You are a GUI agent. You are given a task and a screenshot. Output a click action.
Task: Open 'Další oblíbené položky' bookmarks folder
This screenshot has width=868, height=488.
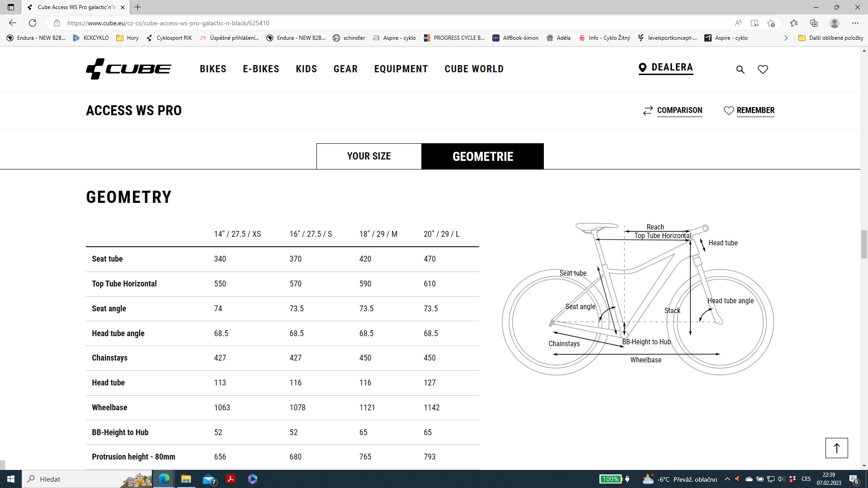pyautogui.click(x=831, y=38)
